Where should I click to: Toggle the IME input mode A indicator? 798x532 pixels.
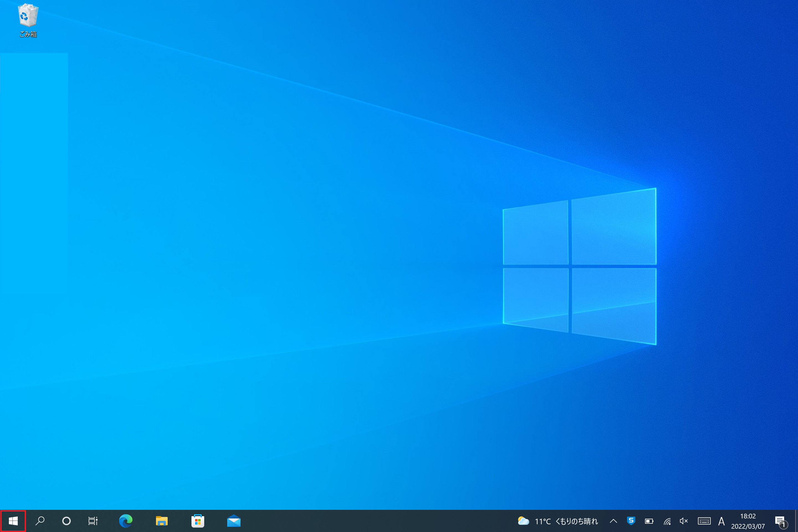tap(722, 521)
